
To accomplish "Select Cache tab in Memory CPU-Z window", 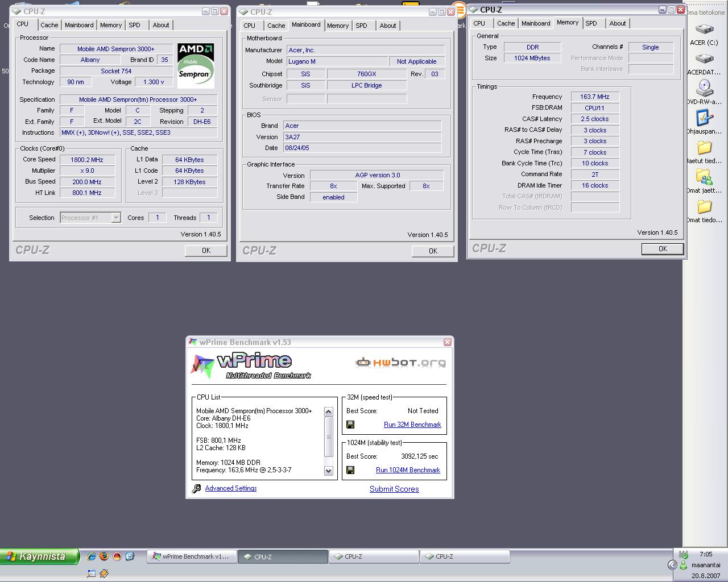I will 506,23.
